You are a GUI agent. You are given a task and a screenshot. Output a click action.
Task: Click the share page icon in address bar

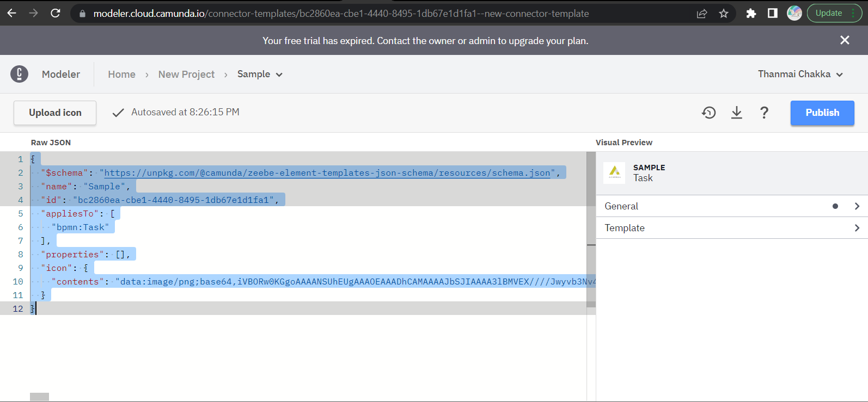702,14
